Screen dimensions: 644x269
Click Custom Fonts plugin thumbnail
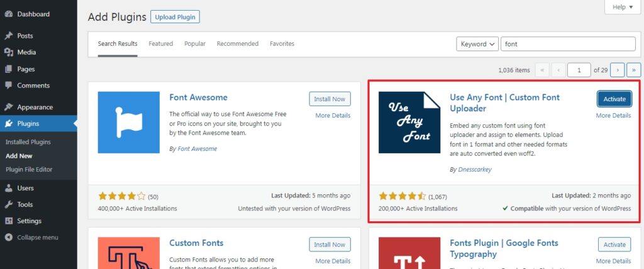(128, 253)
